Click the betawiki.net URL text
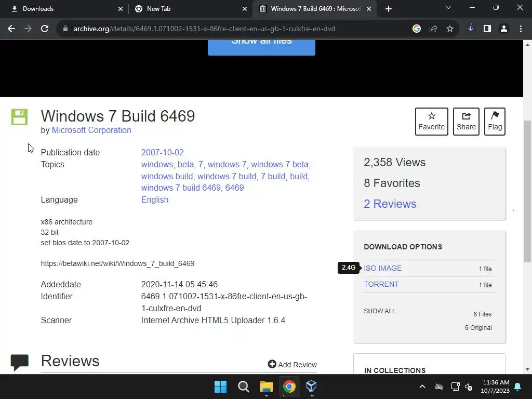The height and width of the screenshot is (399, 532). click(x=117, y=263)
